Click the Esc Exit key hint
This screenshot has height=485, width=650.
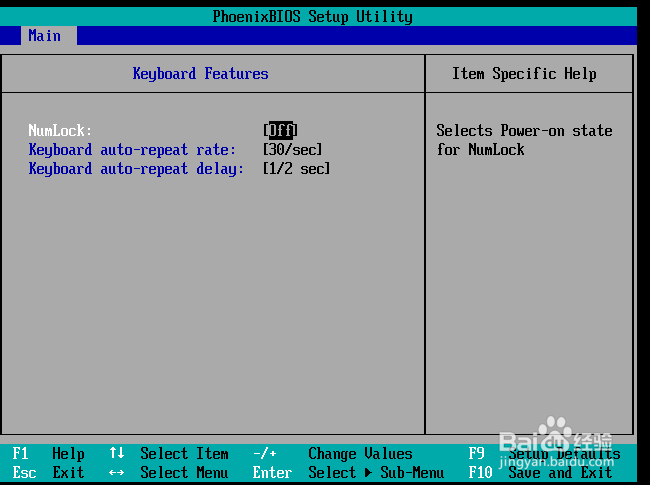pyautogui.click(x=48, y=473)
